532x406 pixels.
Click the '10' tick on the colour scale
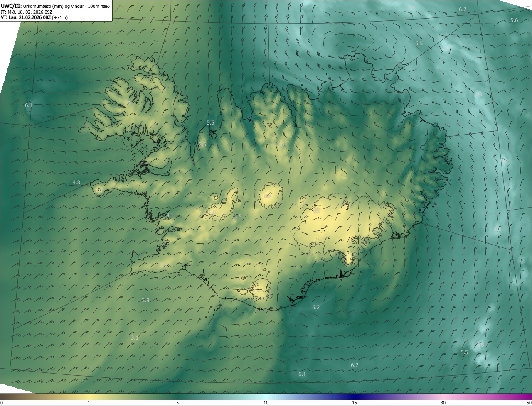[266, 403]
